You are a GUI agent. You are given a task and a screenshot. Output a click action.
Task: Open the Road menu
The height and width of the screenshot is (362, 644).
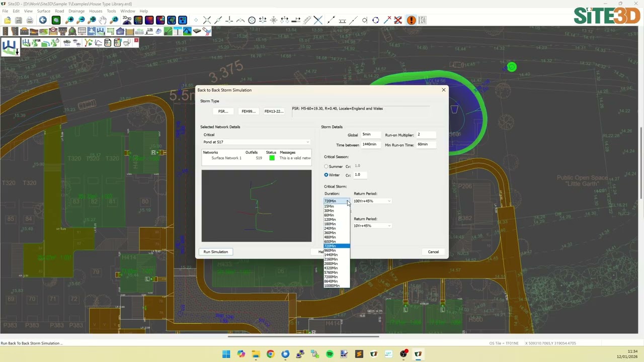point(59,11)
